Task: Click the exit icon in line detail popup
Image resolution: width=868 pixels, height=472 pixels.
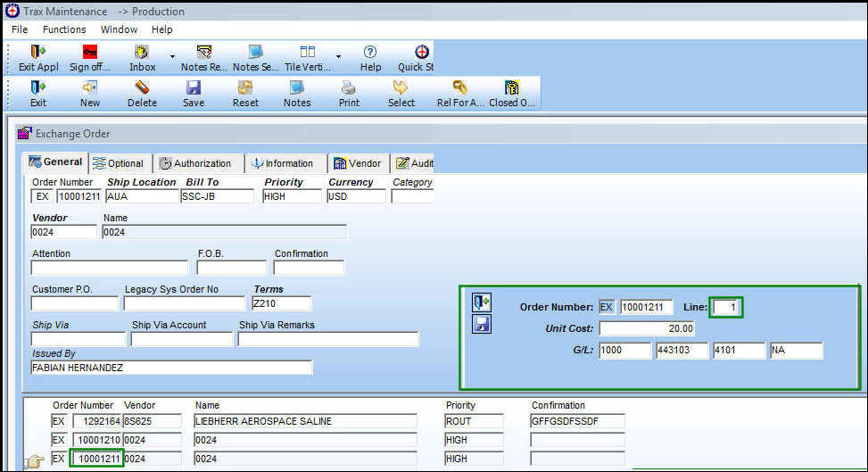Action: coord(482,302)
